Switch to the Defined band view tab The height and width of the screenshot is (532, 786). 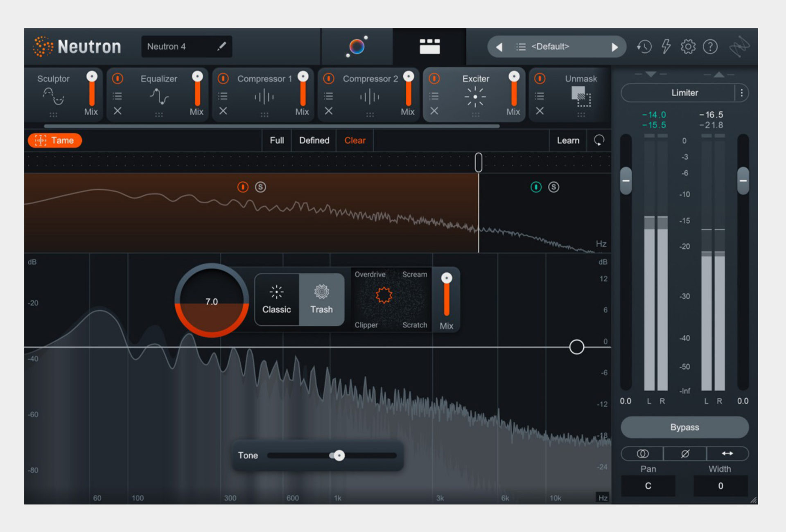point(314,140)
